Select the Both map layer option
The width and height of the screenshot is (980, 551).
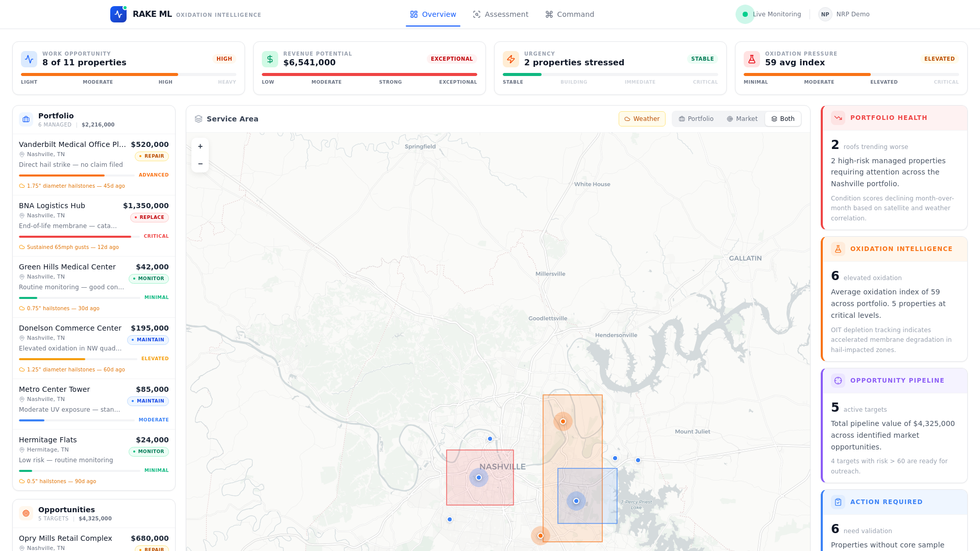782,119
